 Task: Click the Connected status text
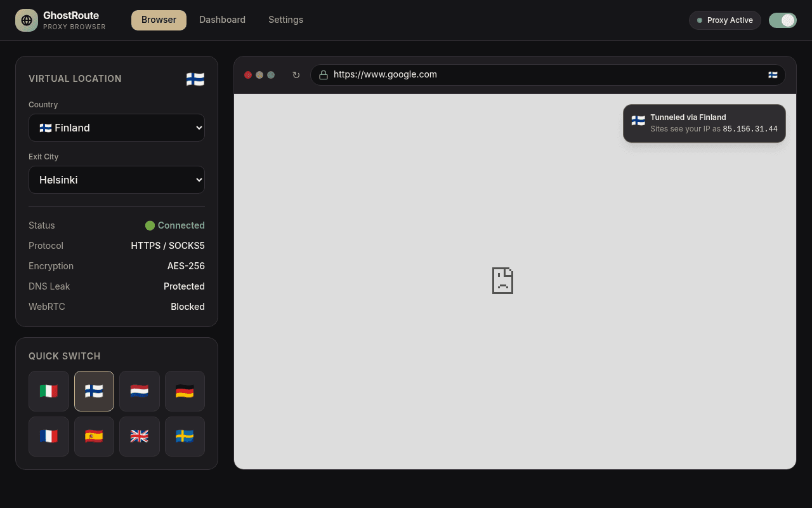[x=181, y=225]
